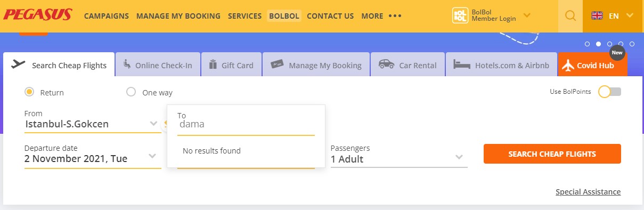Screen dimensions: 644x210
Task: Click the UK flag language icon
Action: 597,16
